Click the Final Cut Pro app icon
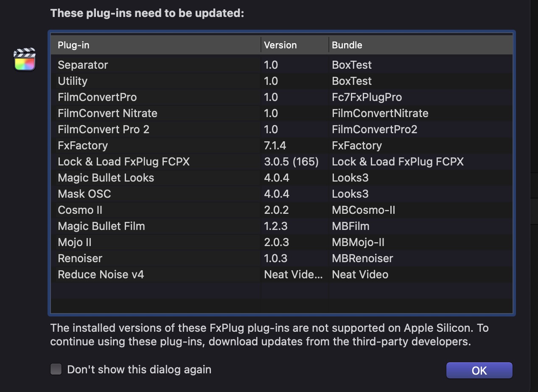The image size is (538, 392). pyautogui.click(x=25, y=60)
